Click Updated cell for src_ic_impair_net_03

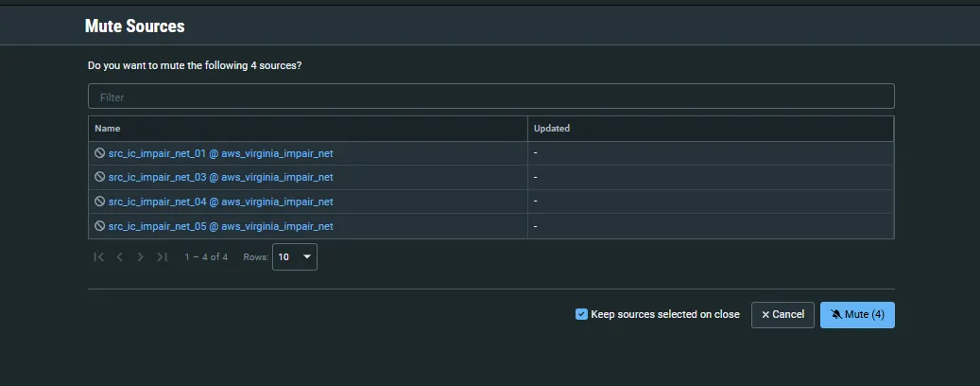[x=711, y=177]
